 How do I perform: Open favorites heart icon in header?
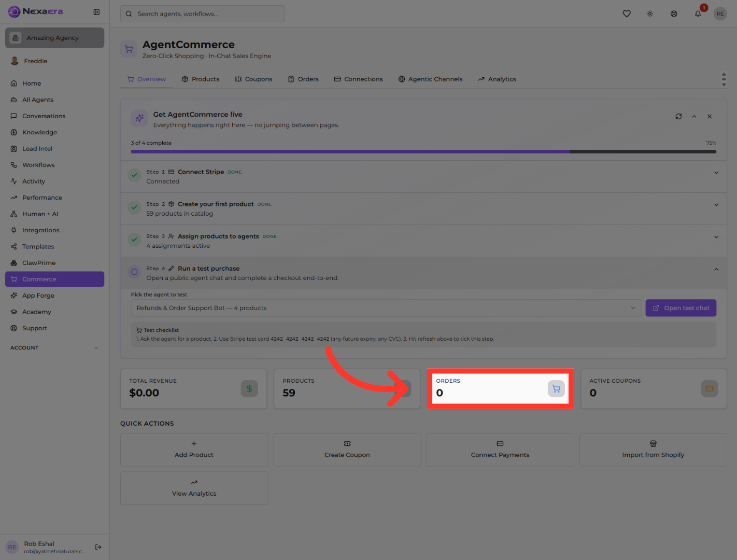pos(627,14)
